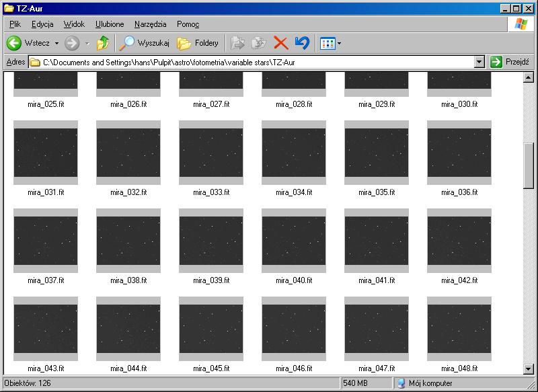Click the address bar path field

256,62
